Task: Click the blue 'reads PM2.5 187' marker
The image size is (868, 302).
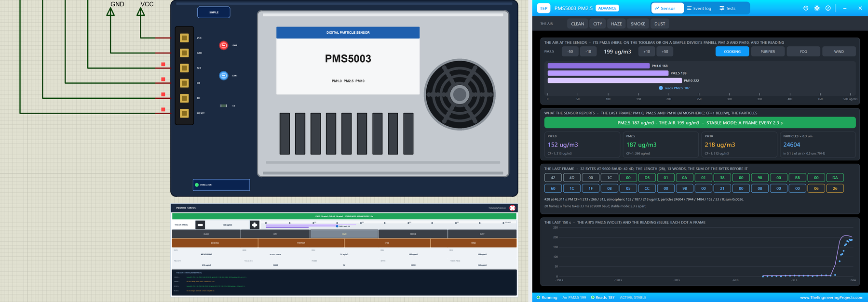Action: [x=661, y=88]
